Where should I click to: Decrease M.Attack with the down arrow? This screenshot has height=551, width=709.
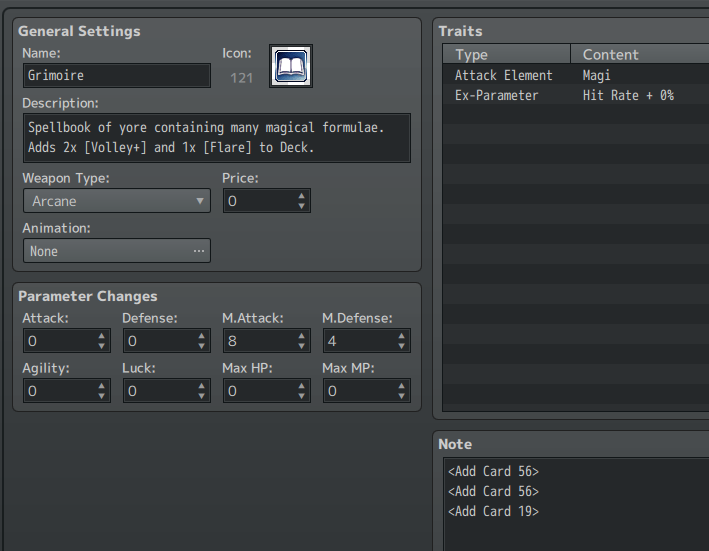pyautogui.click(x=302, y=346)
